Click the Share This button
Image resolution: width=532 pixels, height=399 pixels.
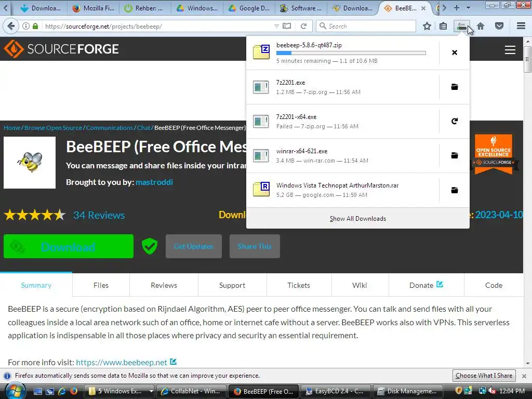coord(255,246)
